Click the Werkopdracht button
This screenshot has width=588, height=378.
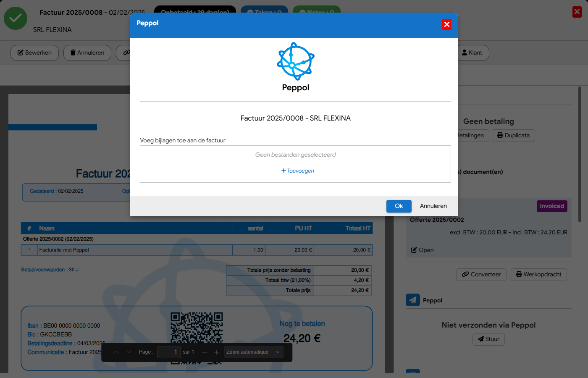(539, 275)
